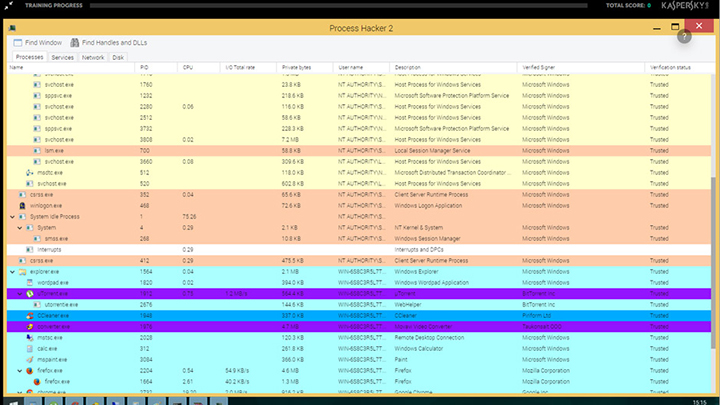The width and height of the screenshot is (720, 405).
Task: Click the icon of csrss.exe PID 412
Action: [22, 260]
